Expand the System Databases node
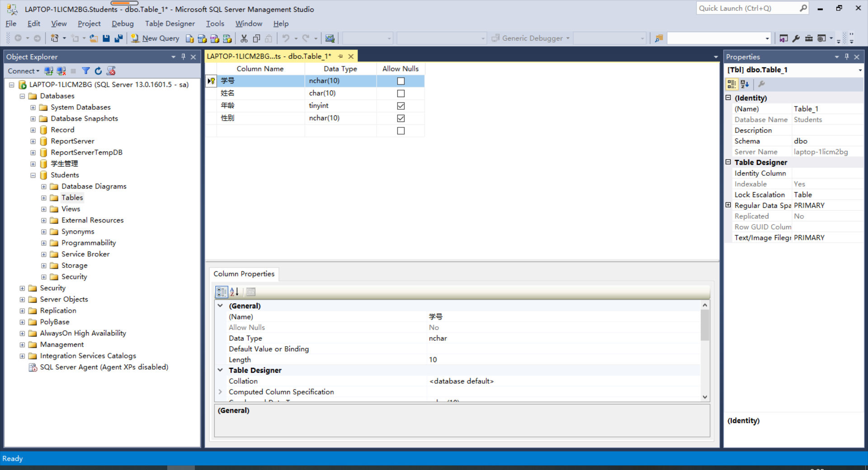 point(33,108)
